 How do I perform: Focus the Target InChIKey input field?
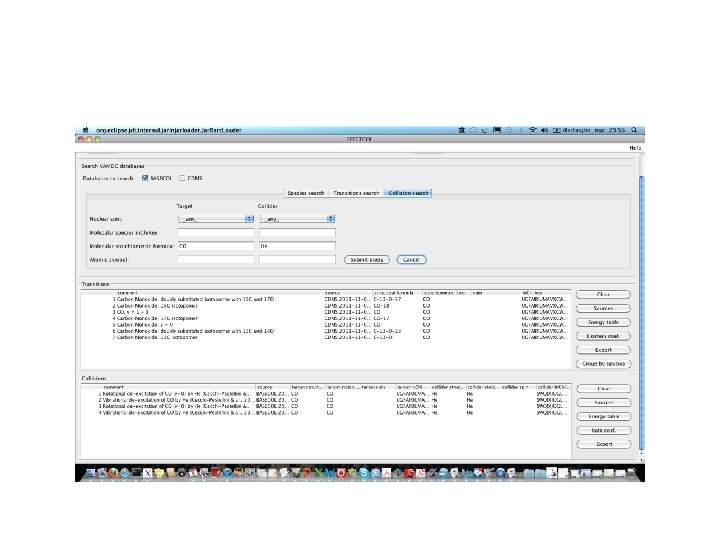(216, 233)
